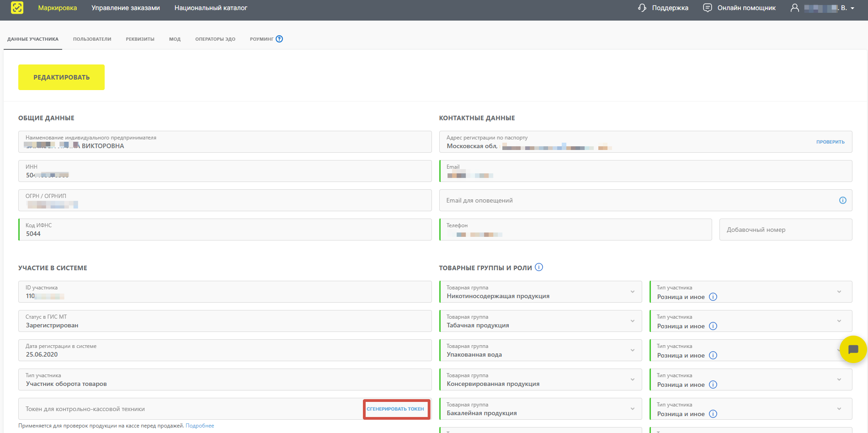Switch to МОД tab
Viewport: 868px width, 433px height.
click(x=175, y=39)
